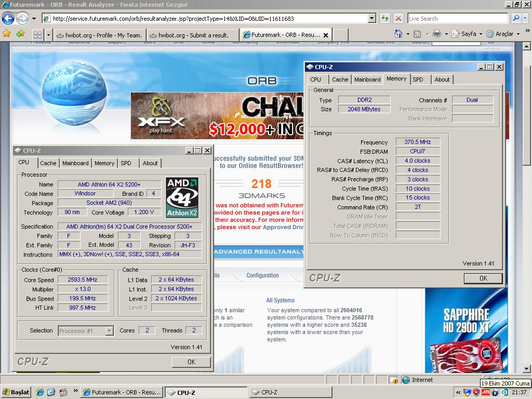This screenshot has height=399, width=532.
Task: Open the Araçlar menu
Action: pyautogui.click(x=504, y=34)
